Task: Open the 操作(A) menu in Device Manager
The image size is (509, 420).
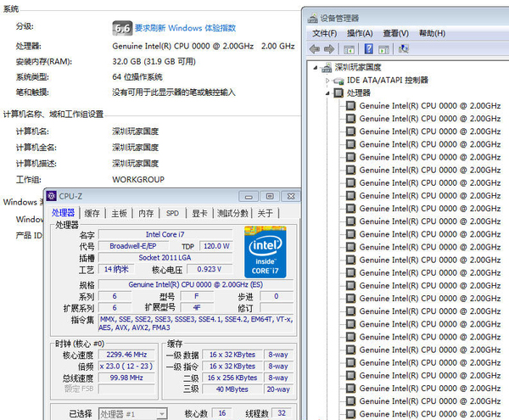Action: [360, 33]
